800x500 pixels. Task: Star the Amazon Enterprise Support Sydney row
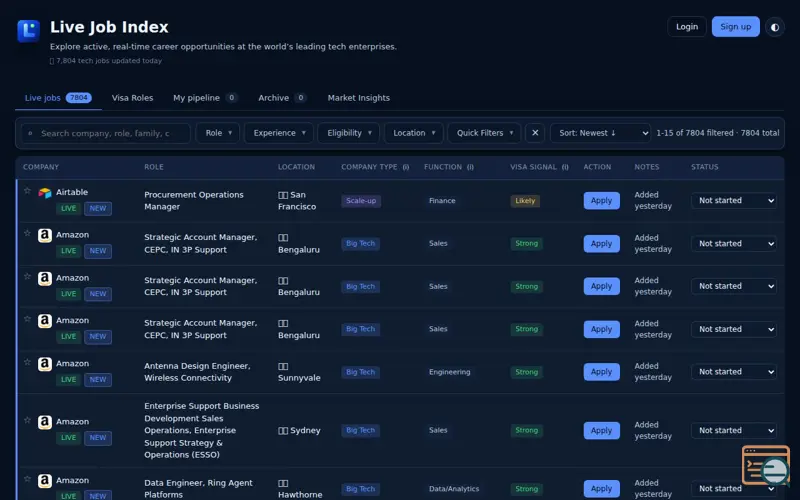click(x=28, y=420)
